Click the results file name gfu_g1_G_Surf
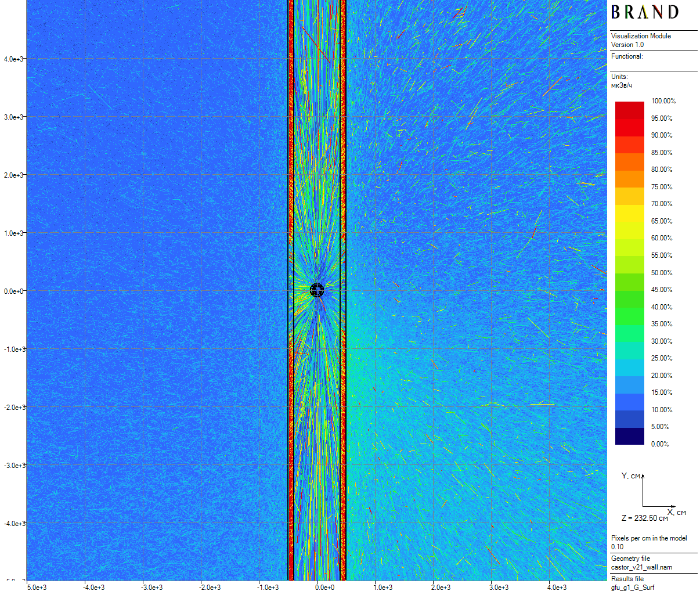This screenshot has height=598, width=700. 632,588
